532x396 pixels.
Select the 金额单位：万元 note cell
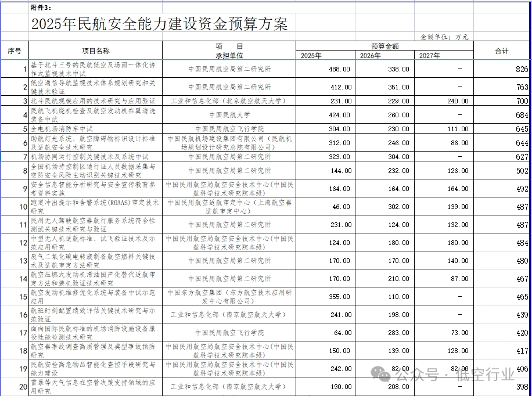point(444,37)
